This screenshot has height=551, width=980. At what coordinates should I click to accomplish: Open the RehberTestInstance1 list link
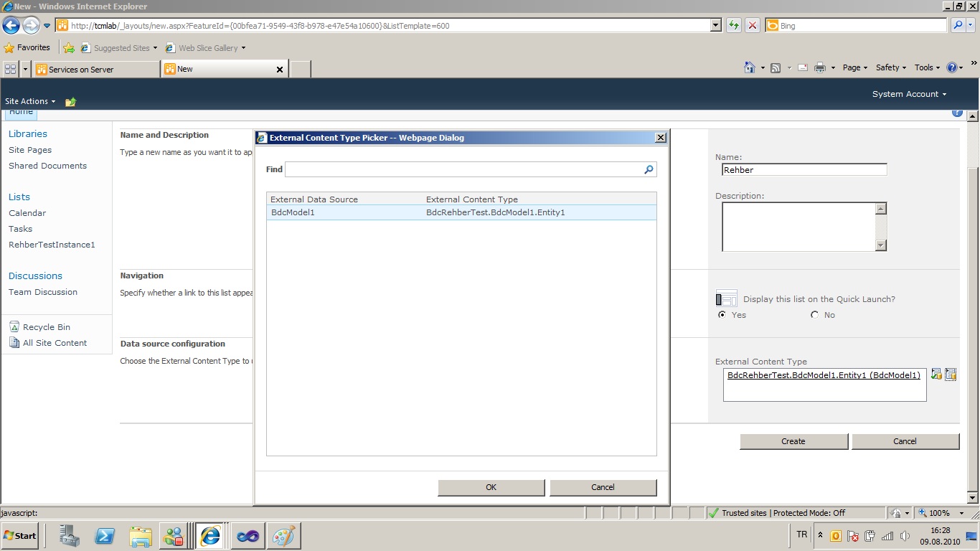51,244
